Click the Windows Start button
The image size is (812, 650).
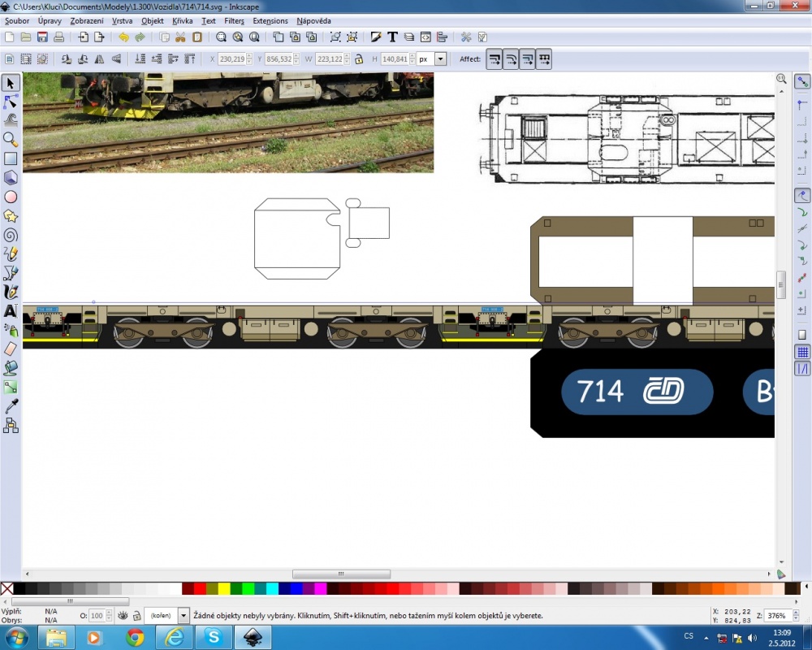click(15, 637)
